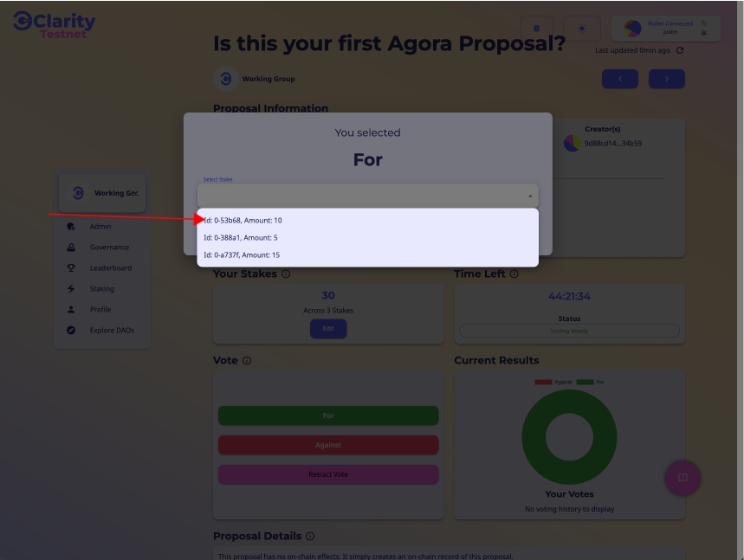Click the Leaderboard trophy icon

[72, 268]
